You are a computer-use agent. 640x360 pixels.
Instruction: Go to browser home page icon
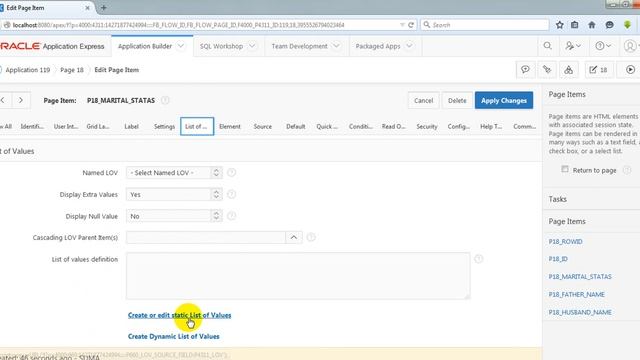coord(592,25)
